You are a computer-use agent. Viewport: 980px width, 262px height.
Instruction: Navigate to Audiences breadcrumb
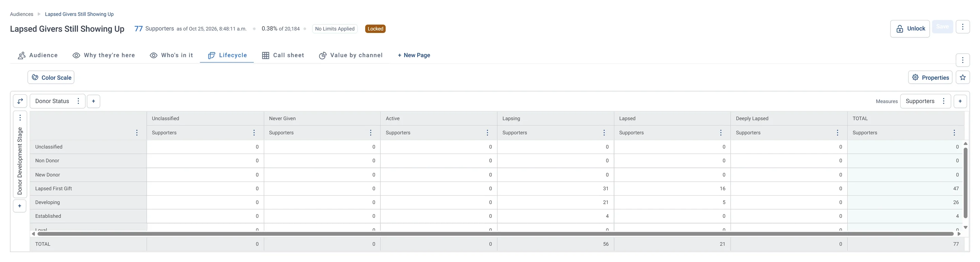pyautogui.click(x=22, y=14)
